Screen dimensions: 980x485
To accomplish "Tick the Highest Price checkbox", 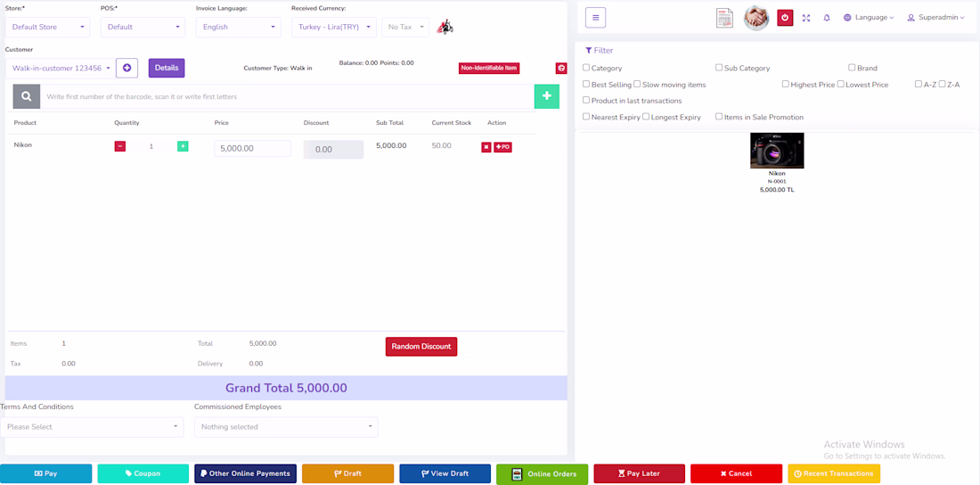I will [786, 84].
